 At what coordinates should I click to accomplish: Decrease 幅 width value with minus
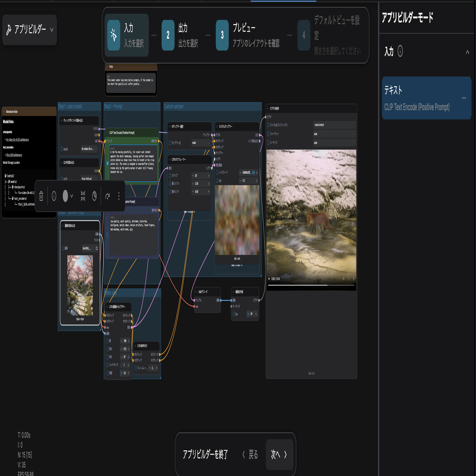tap(122, 341)
